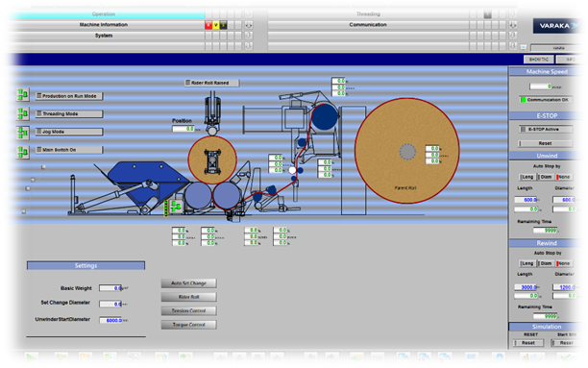Click the red alarm indicator in Machine Information
Viewport: 588px width, 368px height.
[x=208, y=25]
